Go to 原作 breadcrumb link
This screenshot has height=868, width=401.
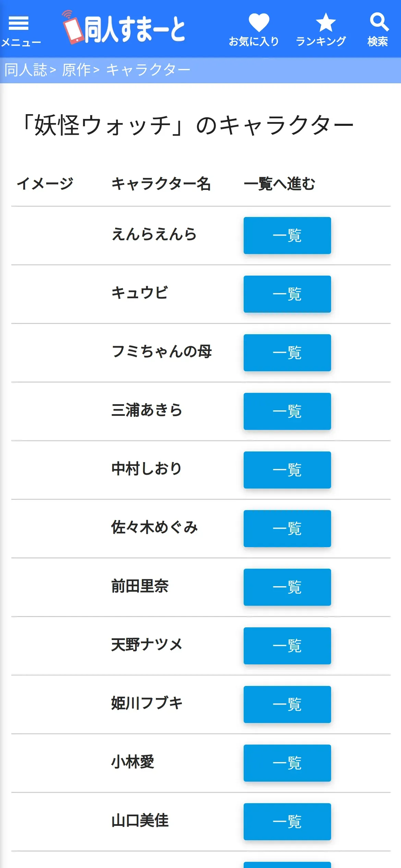76,70
